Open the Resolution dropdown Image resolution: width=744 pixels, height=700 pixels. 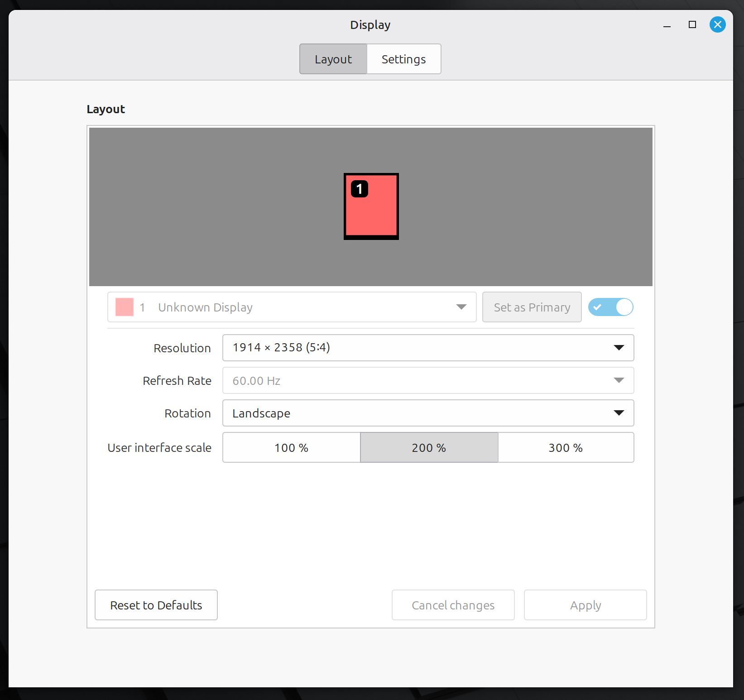coord(428,348)
